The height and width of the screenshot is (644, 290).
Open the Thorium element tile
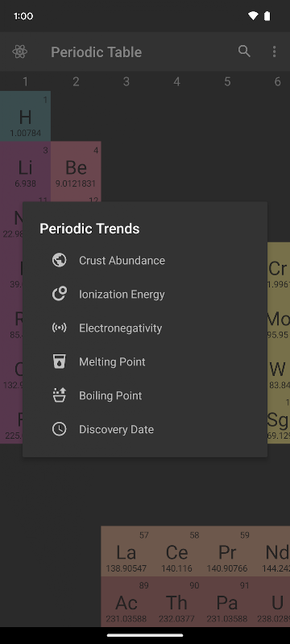point(176,601)
